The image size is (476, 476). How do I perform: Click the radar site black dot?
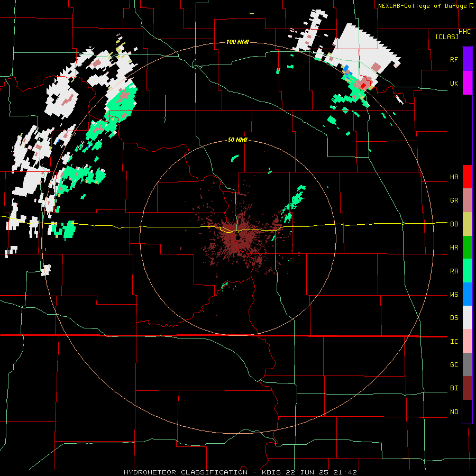[237, 238]
